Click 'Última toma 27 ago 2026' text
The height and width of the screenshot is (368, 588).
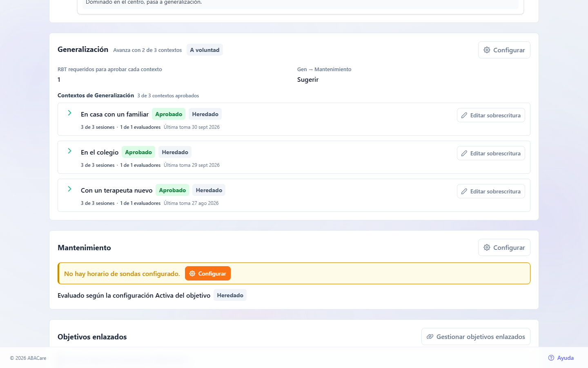point(191,203)
